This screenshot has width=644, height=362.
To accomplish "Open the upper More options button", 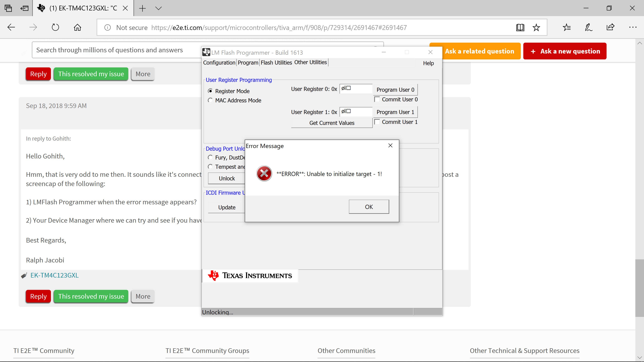I will (143, 74).
